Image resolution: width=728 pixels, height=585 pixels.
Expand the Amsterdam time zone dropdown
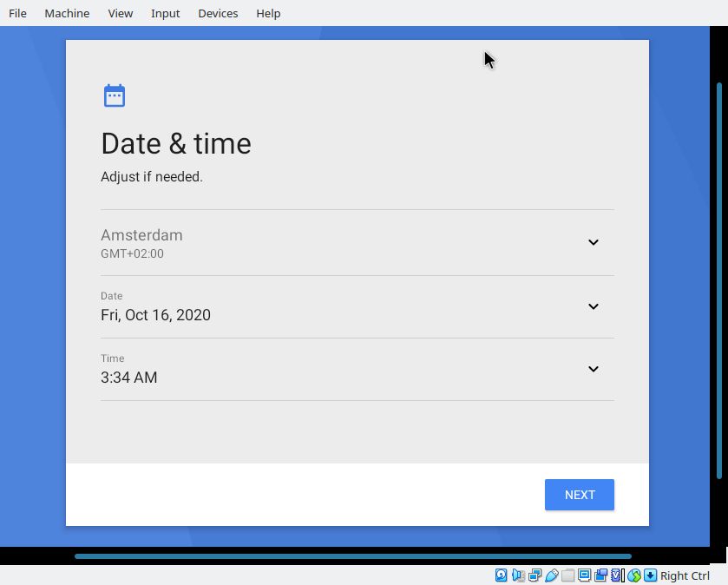click(593, 242)
